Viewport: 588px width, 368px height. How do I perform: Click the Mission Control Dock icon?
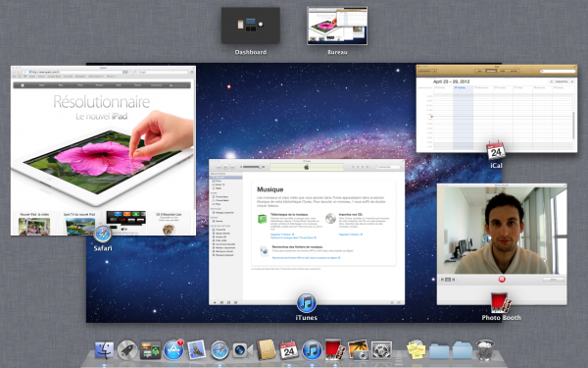tap(150, 350)
